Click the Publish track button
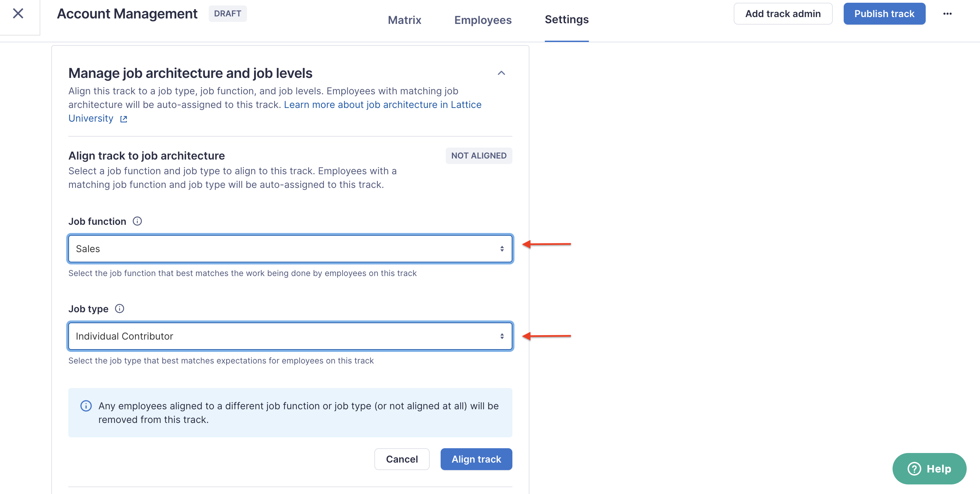 tap(884, 13)
